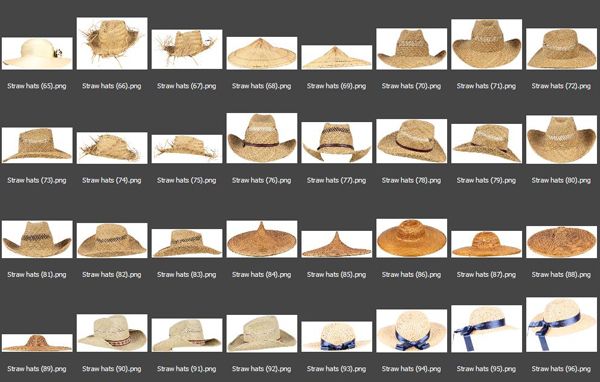This screenshot has width=600, height=382.
Task: Select Straw hats (74).png frayed hat thumbnail
Action: pyautogui.click(x=112, y=148)
